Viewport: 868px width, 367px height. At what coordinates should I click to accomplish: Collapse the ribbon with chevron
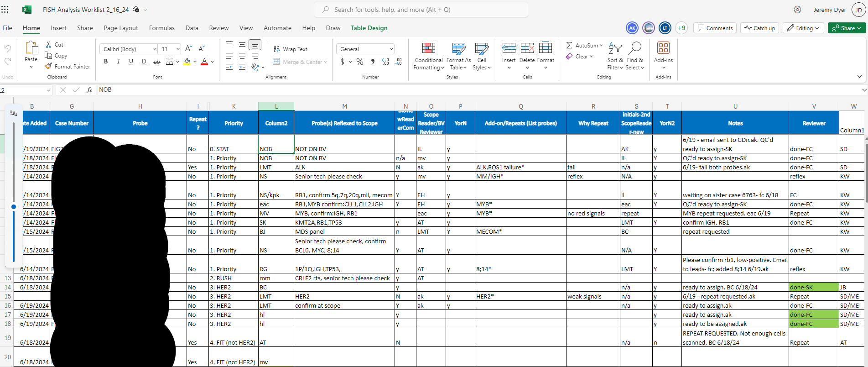coord(859,76)
